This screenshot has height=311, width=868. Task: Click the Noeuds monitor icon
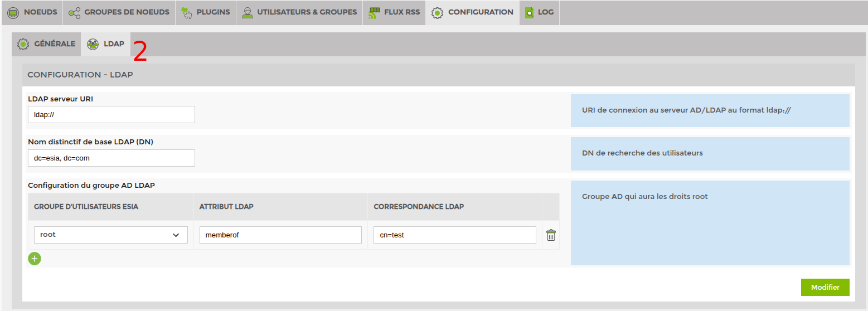[x=13, y=12]
